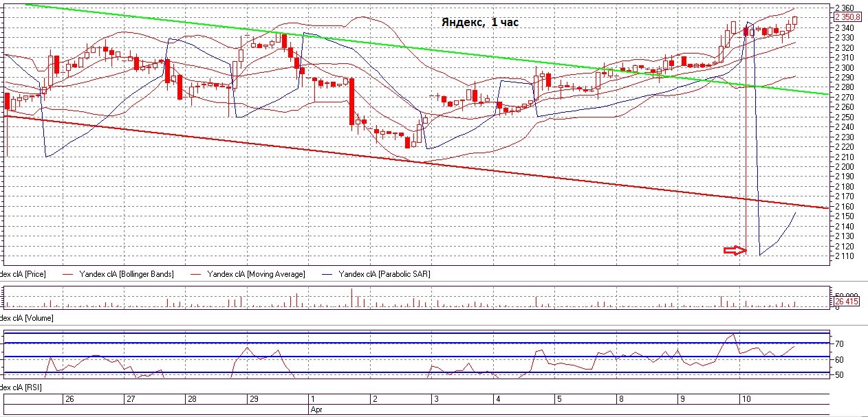868x417 pixels.
Task: Click the Apr month label
Action: coord(316,408)
